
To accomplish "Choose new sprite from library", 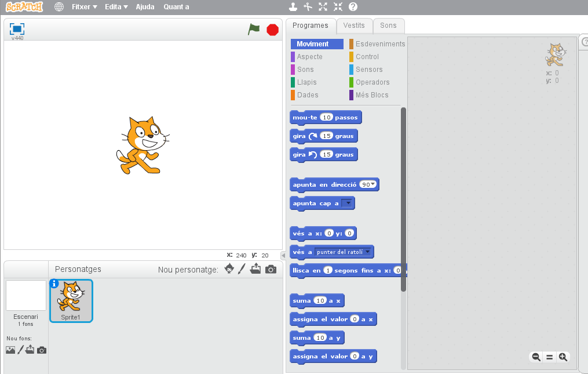I will (x=229, y=269).
